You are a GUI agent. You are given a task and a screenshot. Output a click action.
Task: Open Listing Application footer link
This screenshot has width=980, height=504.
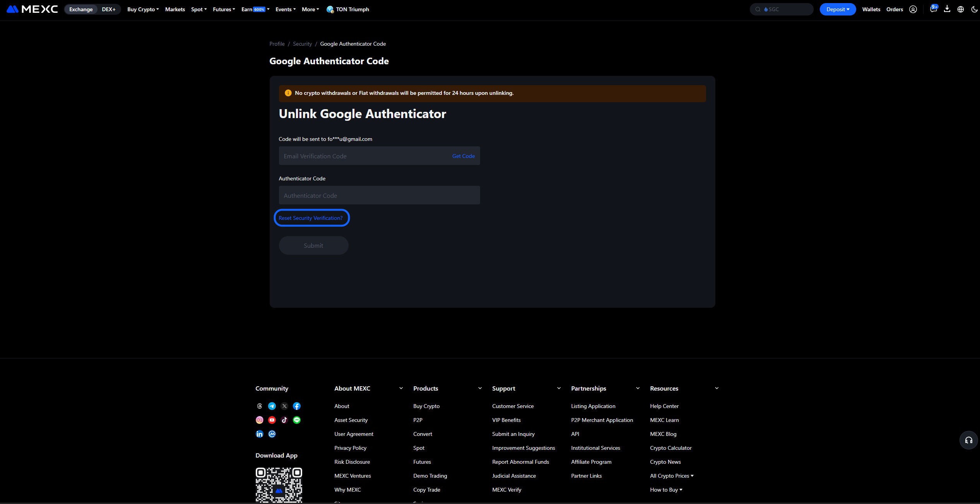(x=593, y=406)
